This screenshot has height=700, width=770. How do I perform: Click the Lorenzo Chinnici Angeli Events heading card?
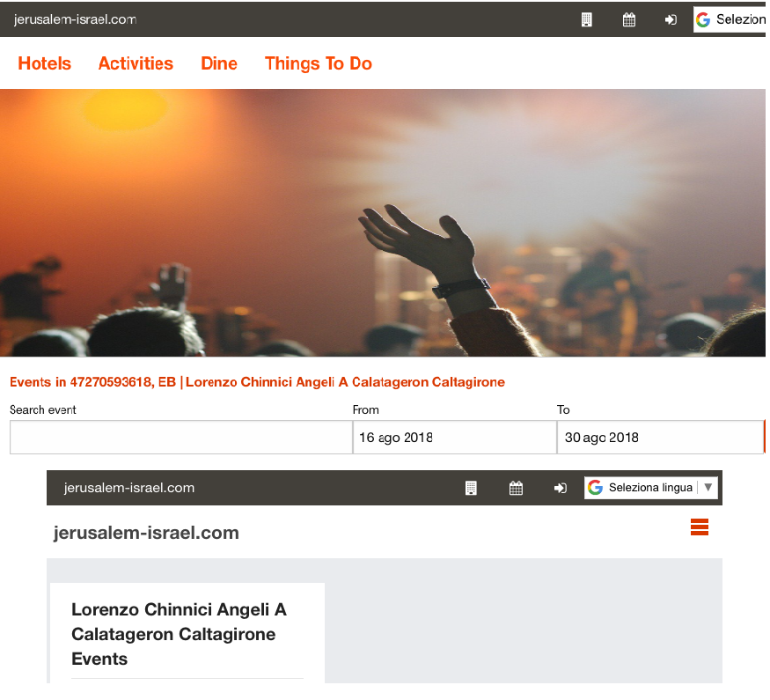coord(187,633)
